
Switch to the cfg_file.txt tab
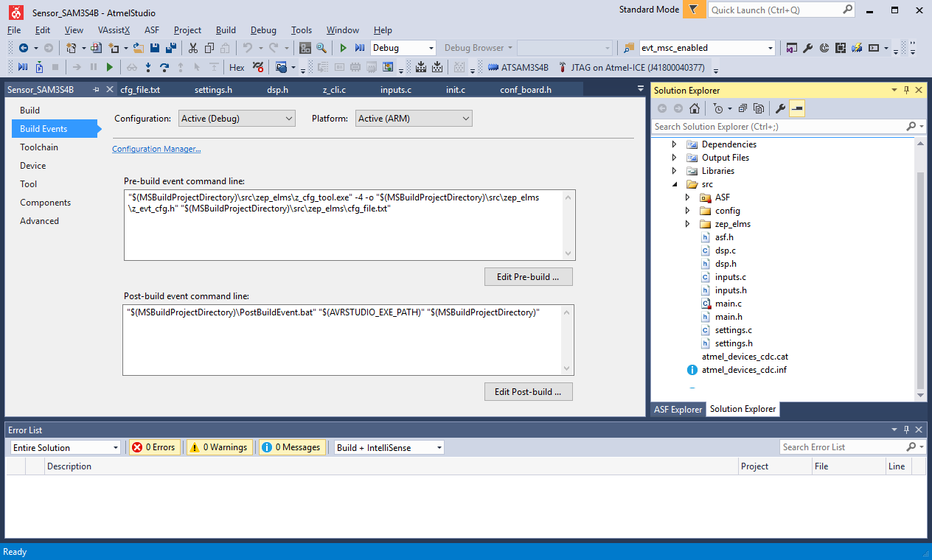coord(140,90)
